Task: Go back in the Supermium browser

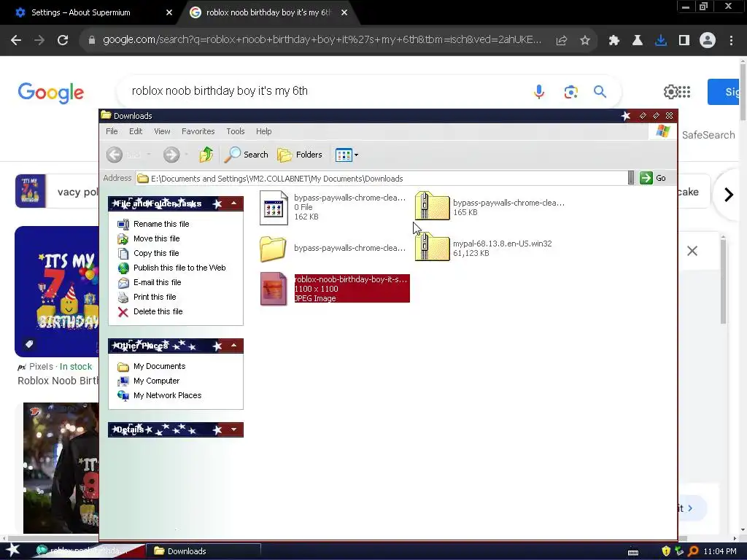Action: pyautogui.click(x=16, y=41)
